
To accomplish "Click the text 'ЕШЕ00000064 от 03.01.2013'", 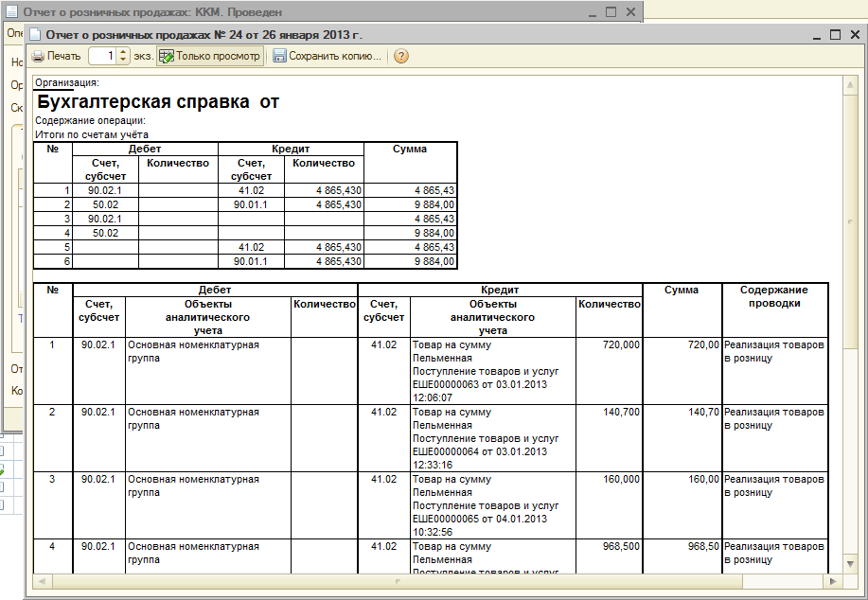I will pyautogui.click(x=479, y=451).
